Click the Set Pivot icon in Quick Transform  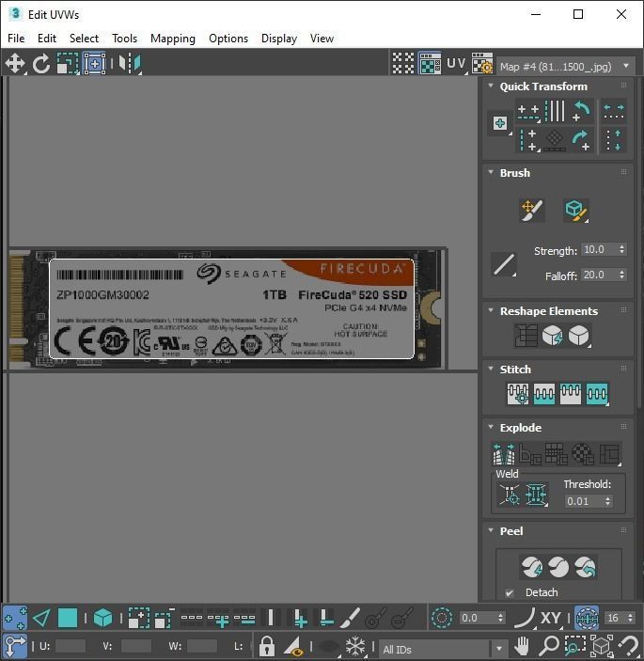point(500,123)
